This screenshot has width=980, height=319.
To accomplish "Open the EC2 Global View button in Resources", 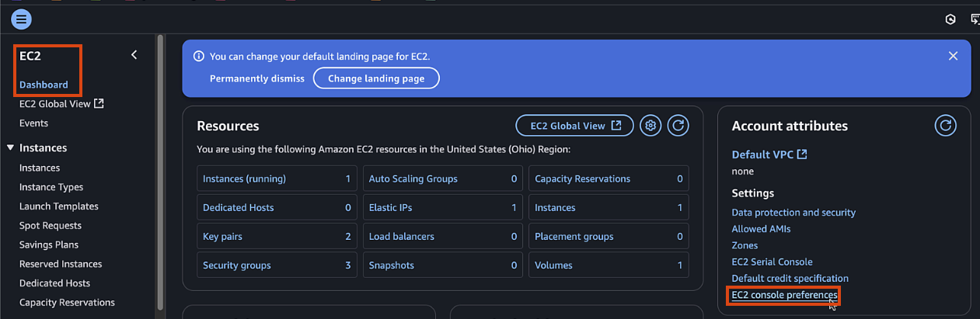I will [x=575, y=126].
